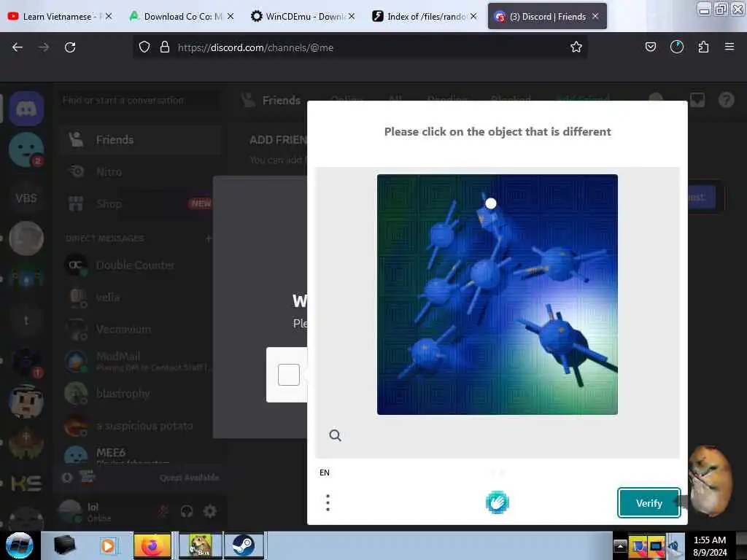
Task: Click the Verify button in captcha
Action: 649,503
